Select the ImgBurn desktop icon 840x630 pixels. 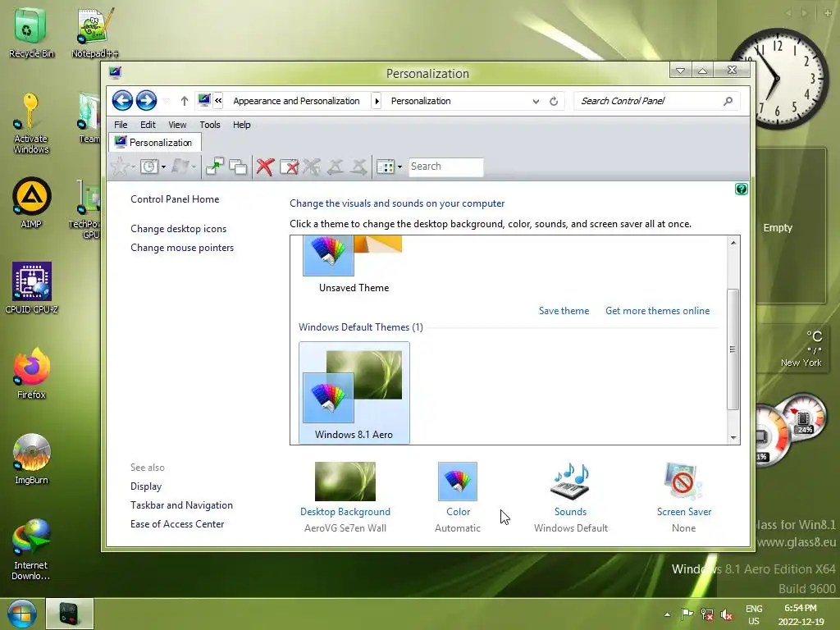point(31,459)
